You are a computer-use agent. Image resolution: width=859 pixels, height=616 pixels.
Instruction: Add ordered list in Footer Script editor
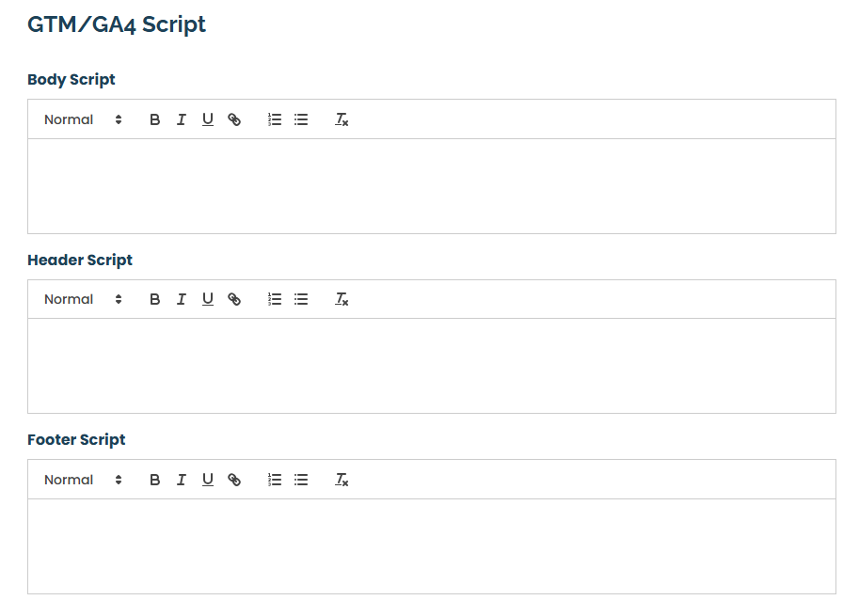coord(275,480)
